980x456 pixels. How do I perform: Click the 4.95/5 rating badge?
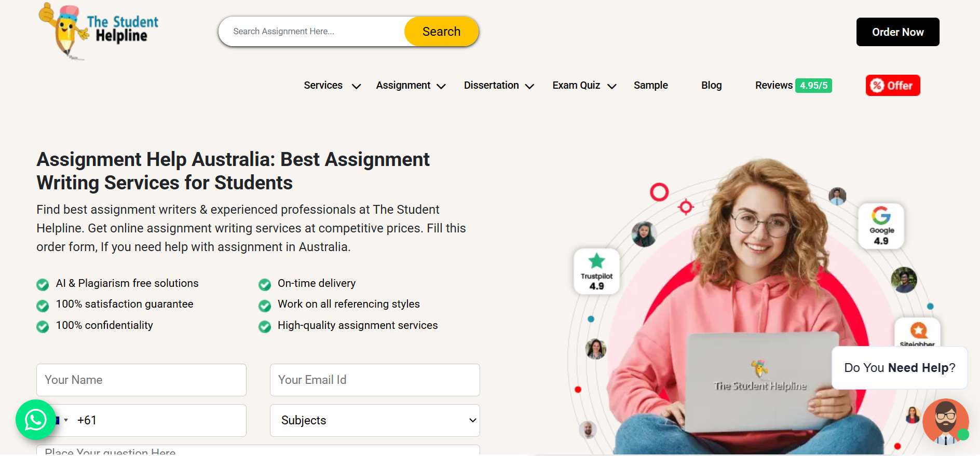pos(813,86)
